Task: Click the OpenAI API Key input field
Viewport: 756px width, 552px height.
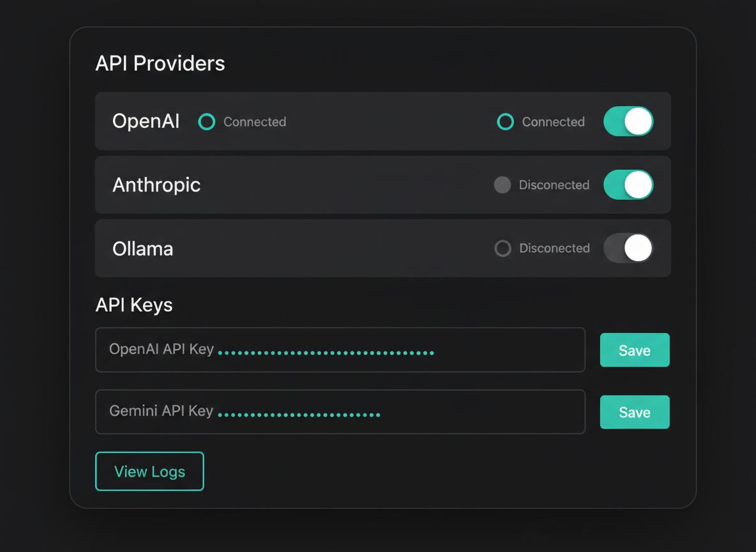Action: click(x=340, y=350)
